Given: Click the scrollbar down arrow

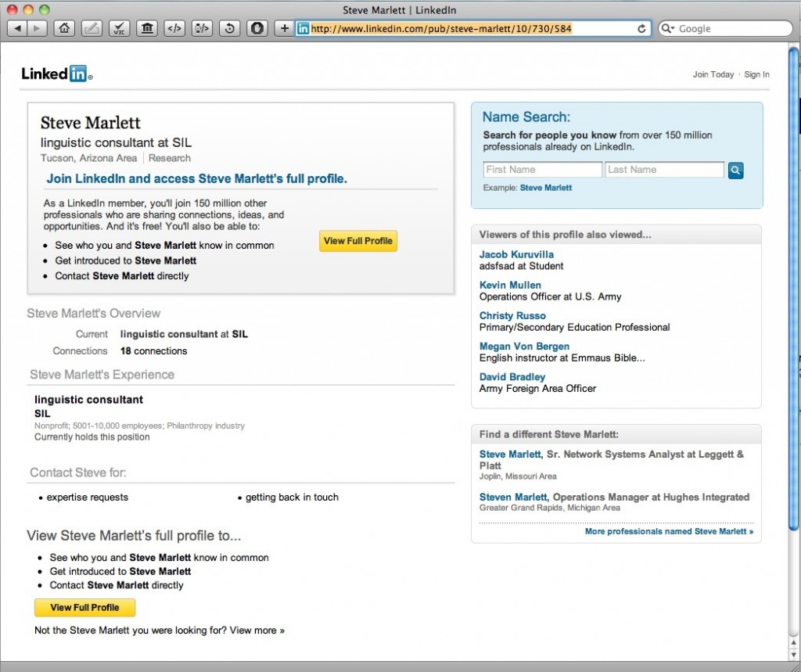Looking at the screenshot, I should pos(793,655).
